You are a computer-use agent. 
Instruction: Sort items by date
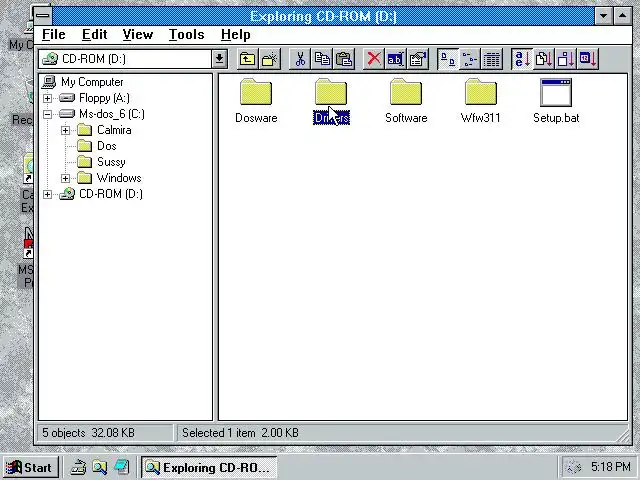pyautogui.click(x=588, y=59)
